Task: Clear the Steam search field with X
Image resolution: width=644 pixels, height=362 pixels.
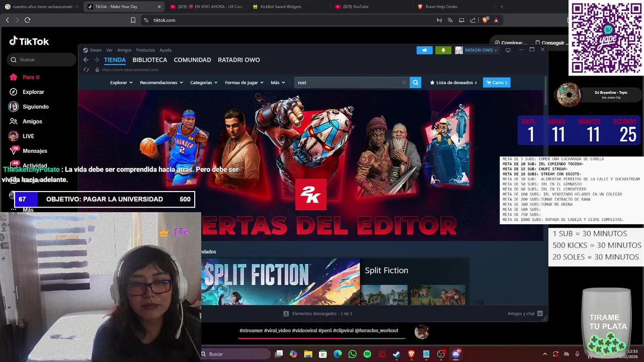Action: click(404, 82)
